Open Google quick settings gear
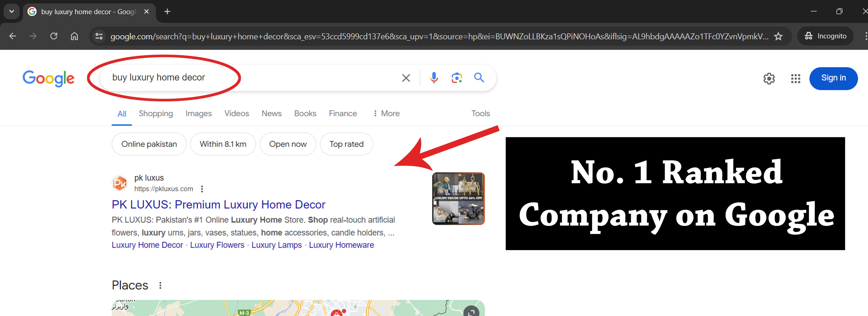Screen dimensions: 868x316 pyautogui.click(x=769, y=79)
